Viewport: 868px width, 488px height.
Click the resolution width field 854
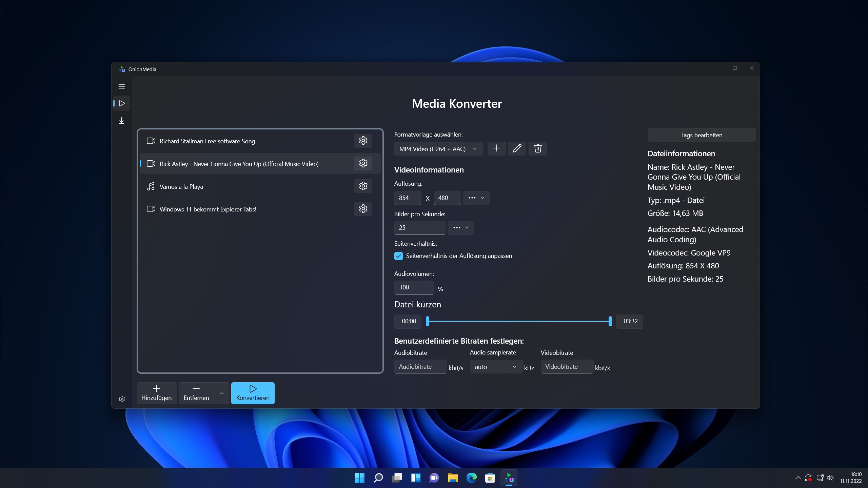[x=408, y=198]
